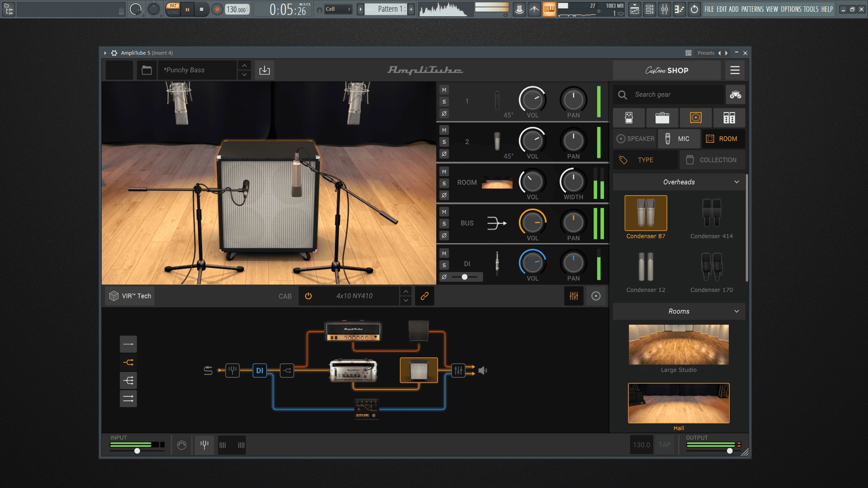Viewport: 868px width, 488px height.
Task: Click the search magnifier icon
Action: pos(623,94)
